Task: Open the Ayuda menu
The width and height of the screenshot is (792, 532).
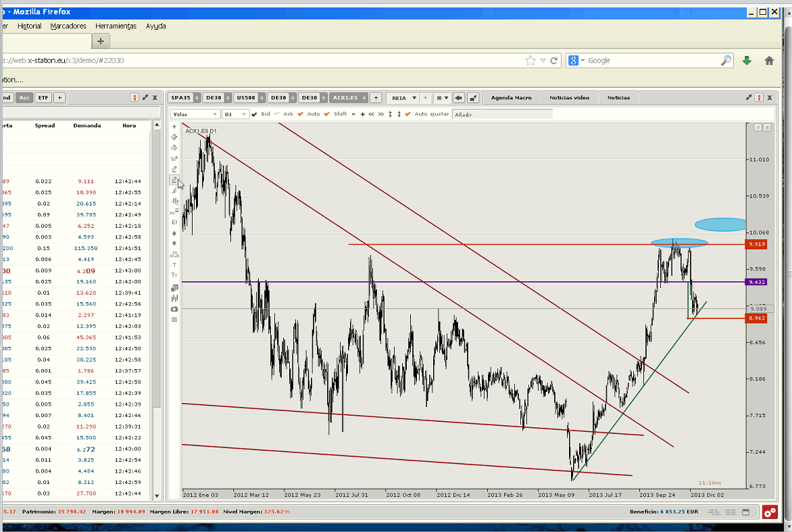Action: pyautogui.click(x=155, y=26)
